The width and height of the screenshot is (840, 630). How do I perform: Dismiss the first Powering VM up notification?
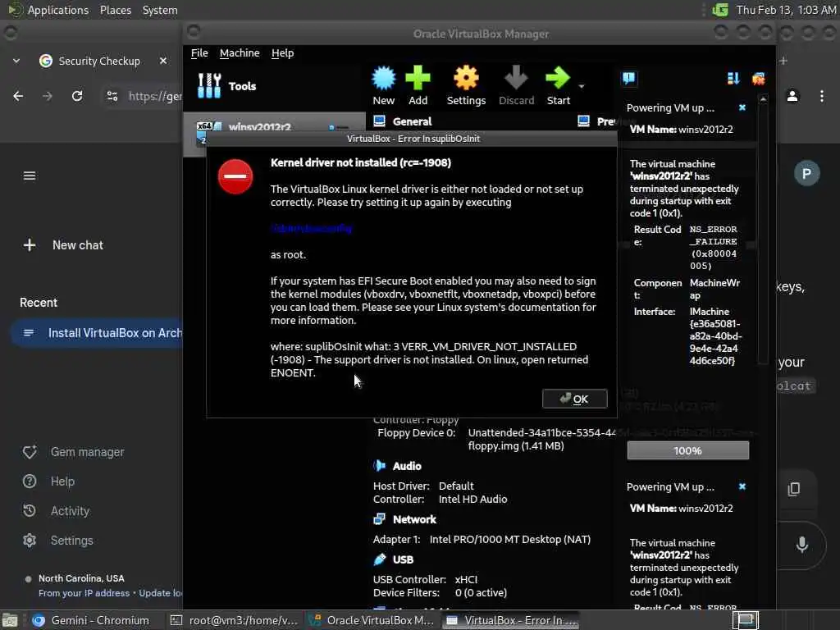[742, 107]
